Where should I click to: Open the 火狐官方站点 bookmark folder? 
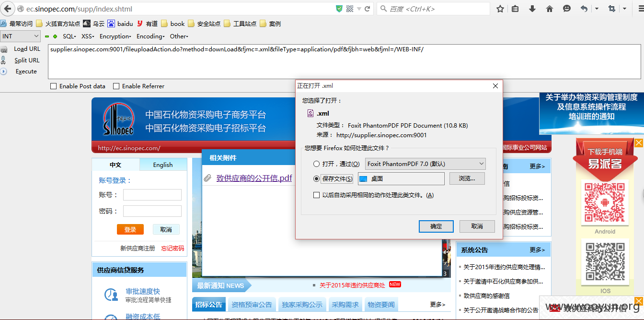click(58, 24)
